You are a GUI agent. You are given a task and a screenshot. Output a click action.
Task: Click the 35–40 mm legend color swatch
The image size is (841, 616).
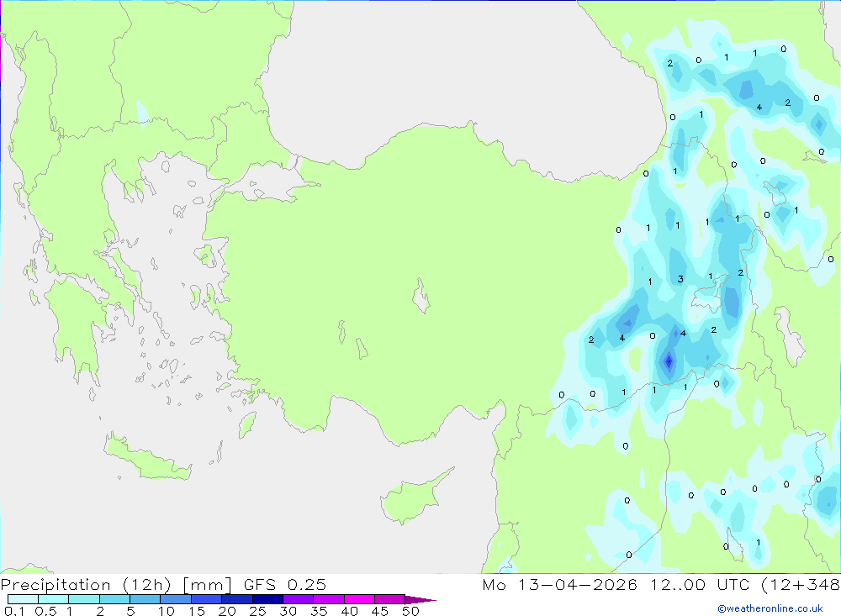(329, 599)
